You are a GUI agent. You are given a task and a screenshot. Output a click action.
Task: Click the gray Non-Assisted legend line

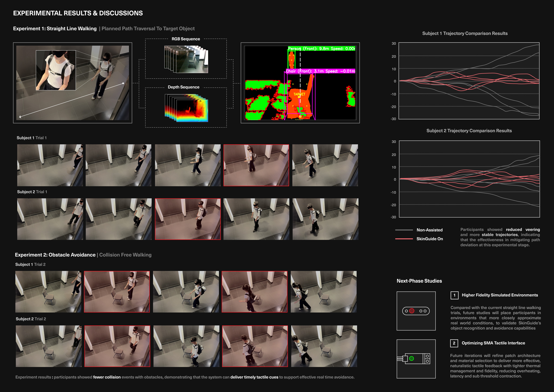coord(404,230)
